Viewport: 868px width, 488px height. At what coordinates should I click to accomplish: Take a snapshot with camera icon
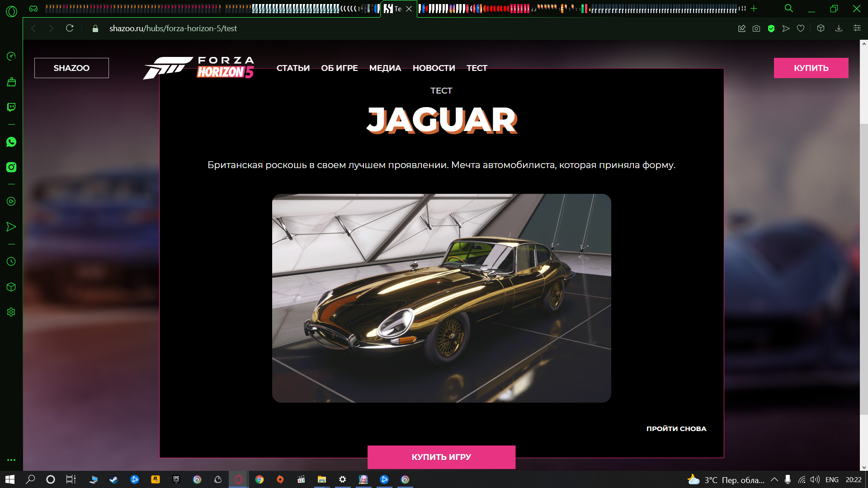click(x=756, y=28)
